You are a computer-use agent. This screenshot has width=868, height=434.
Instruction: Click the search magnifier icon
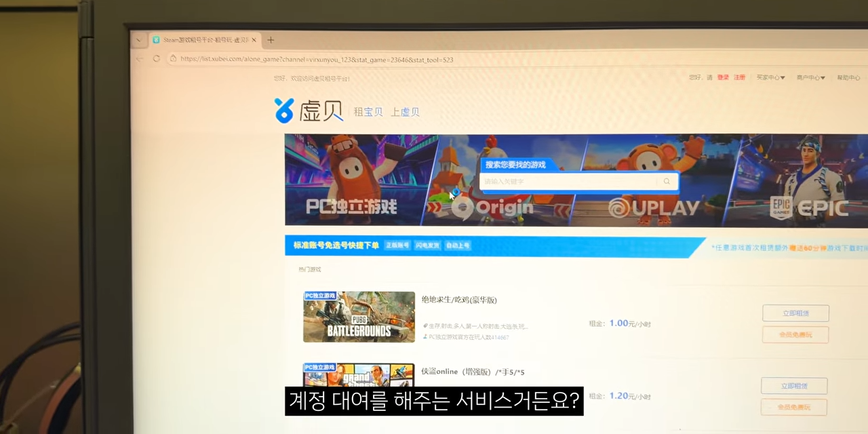pyautogui.click(x=667, y=181)
